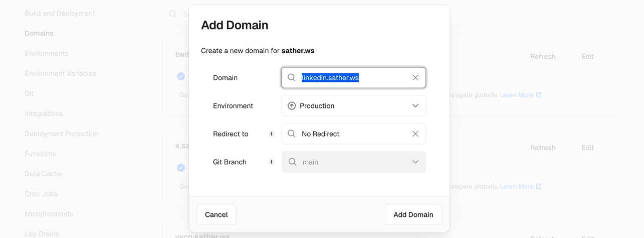Click the search icon in the Git Branch field
Image resolution: width=644 pixels, height=238 pixels.
(x=293, y=162)
